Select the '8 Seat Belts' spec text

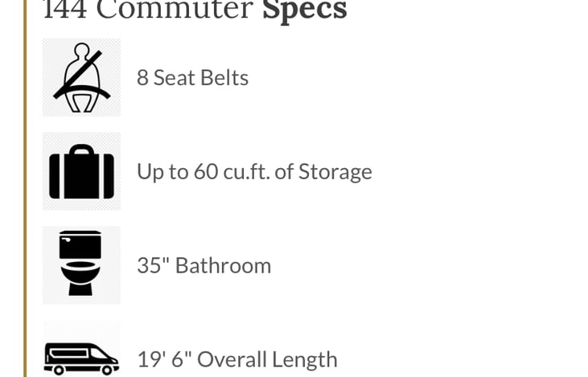(x=192, y=78)
